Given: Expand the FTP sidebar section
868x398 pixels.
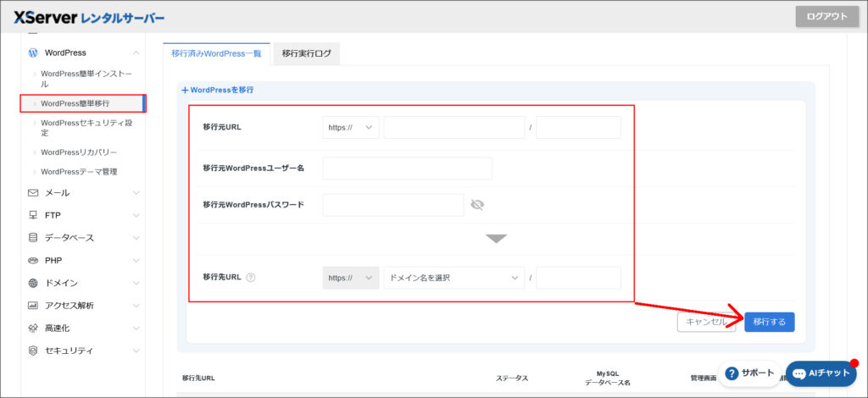Looking at the screenshot, I should [x=136, y=216].
